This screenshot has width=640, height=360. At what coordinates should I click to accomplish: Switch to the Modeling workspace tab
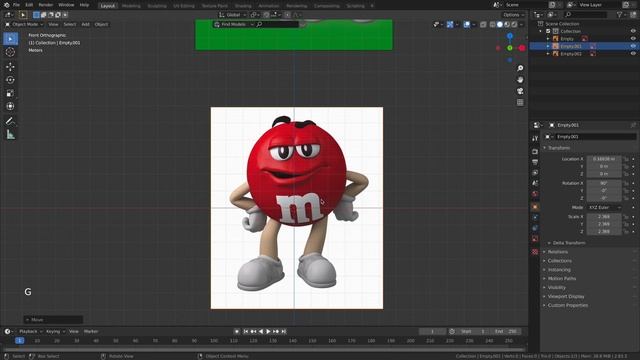(x=131, y=6)
